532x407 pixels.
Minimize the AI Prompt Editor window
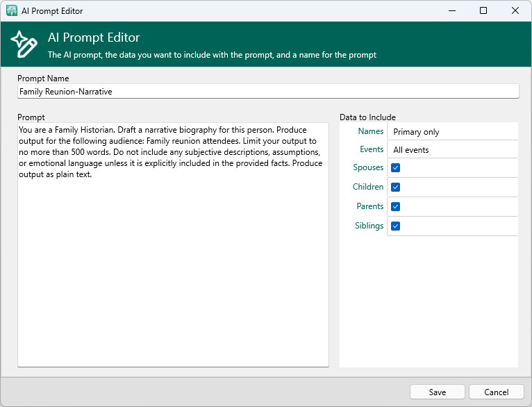pyautogui.click(x=451, y=10)
